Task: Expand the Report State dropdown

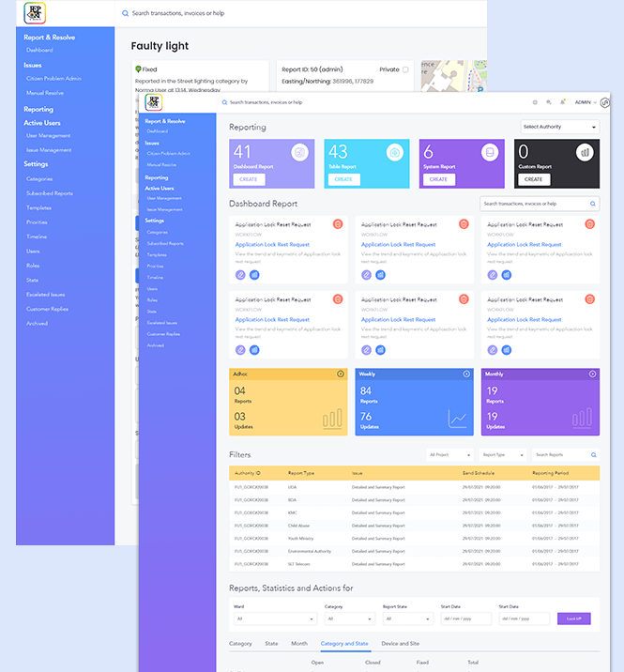Action: point(407,619)
